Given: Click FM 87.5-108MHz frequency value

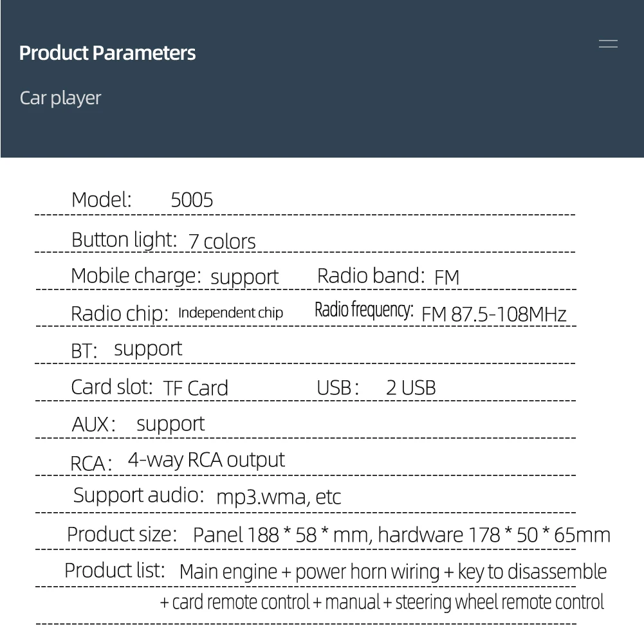Looking at the screenshot, I should click(x=493, y=315).
